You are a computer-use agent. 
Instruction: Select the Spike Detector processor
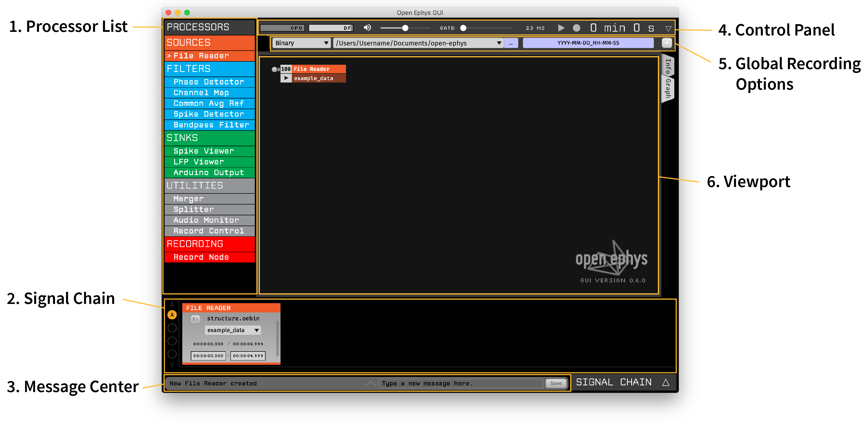[210, 114]
